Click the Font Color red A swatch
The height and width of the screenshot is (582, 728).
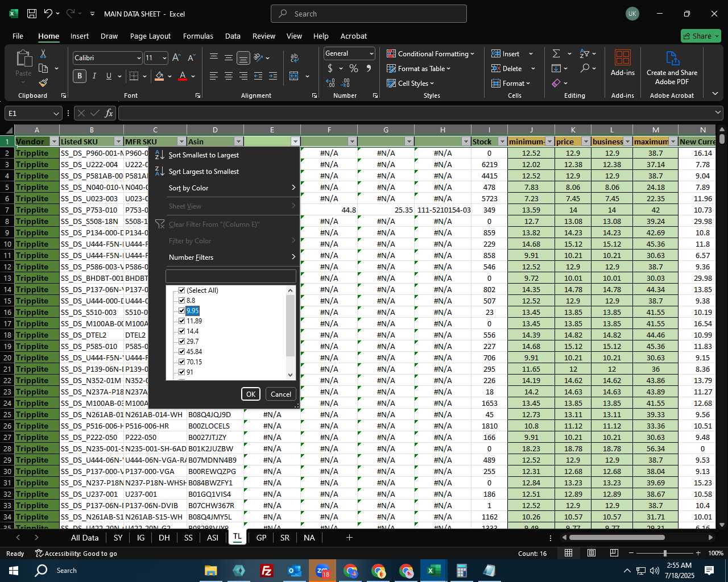183,76
